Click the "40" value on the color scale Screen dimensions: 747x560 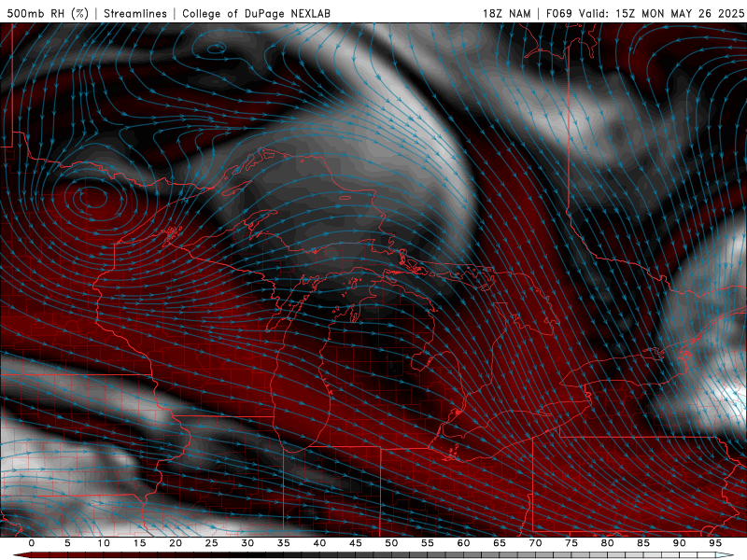point(319,543)
